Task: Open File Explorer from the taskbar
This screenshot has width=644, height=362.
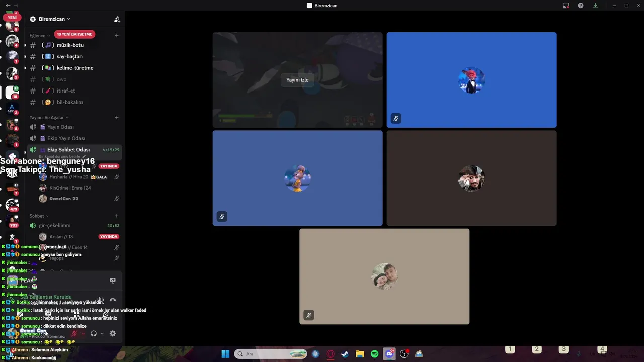Action: click(360, 354)
